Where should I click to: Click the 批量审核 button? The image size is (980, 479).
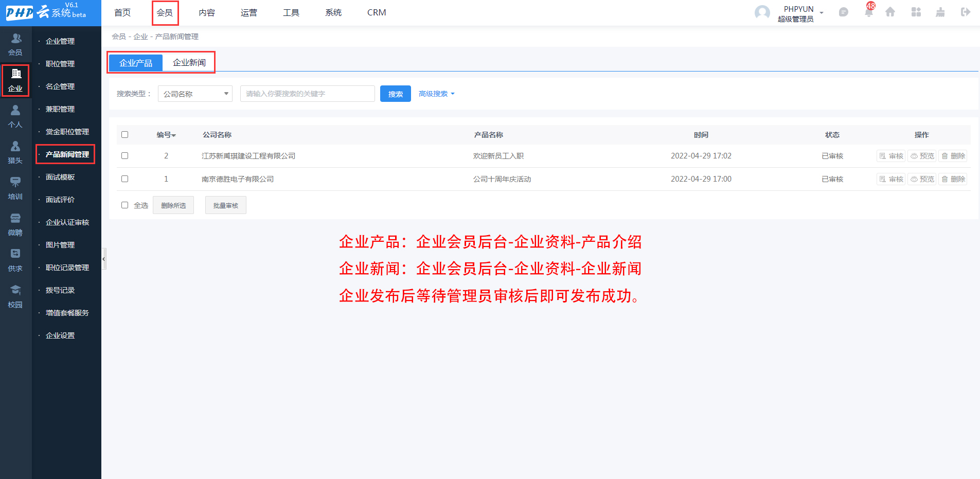(226, 205)
